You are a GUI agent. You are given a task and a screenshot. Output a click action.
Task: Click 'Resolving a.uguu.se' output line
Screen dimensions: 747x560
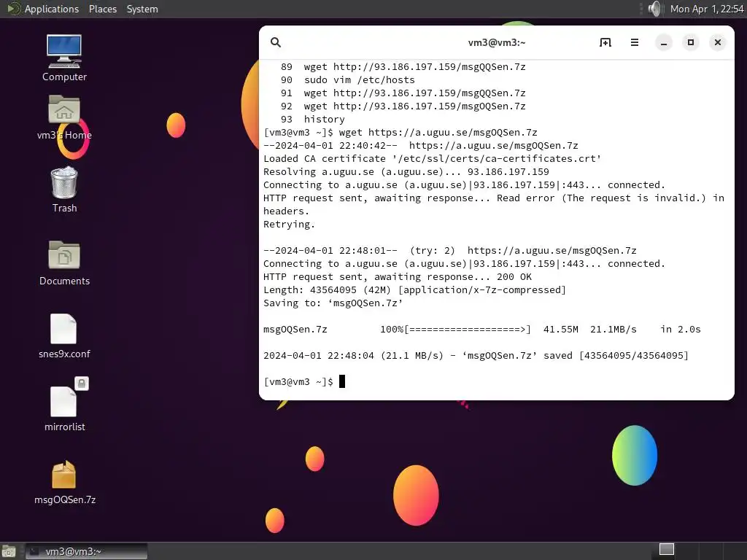(406, 171)
